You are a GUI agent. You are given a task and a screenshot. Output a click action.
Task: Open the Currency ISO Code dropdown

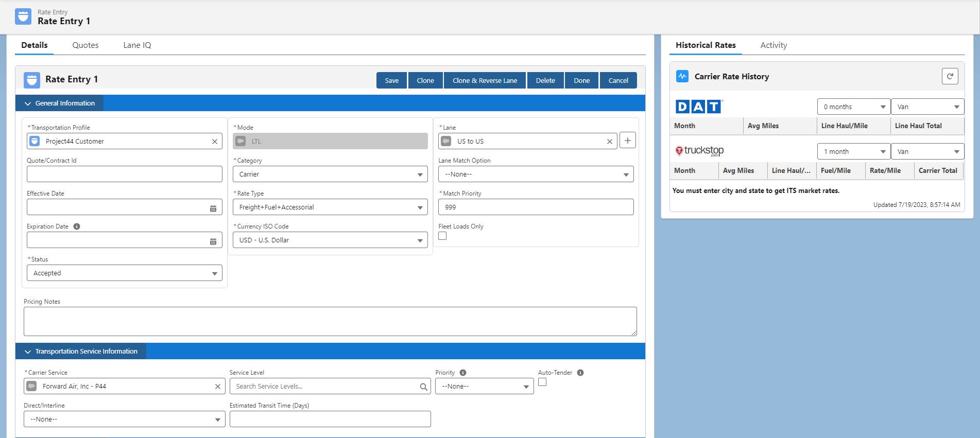point(330,240)
